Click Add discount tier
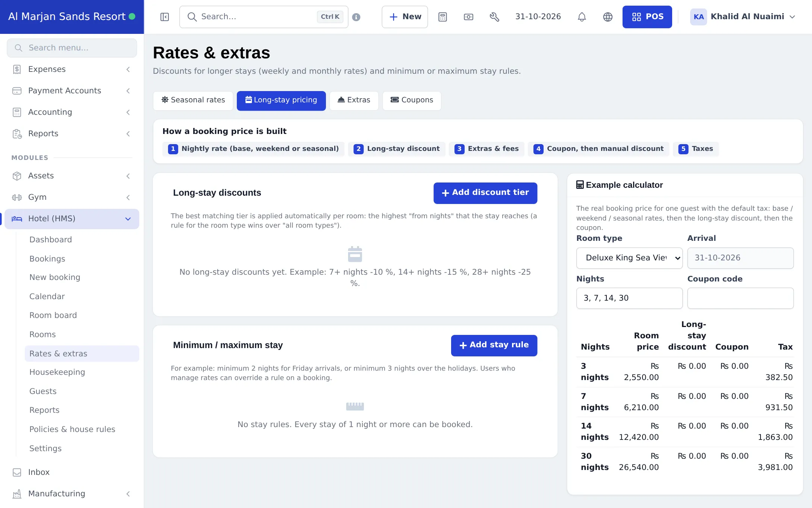Image resolution: width=812 pixels, height=508 pixels. tap(485, 193)
